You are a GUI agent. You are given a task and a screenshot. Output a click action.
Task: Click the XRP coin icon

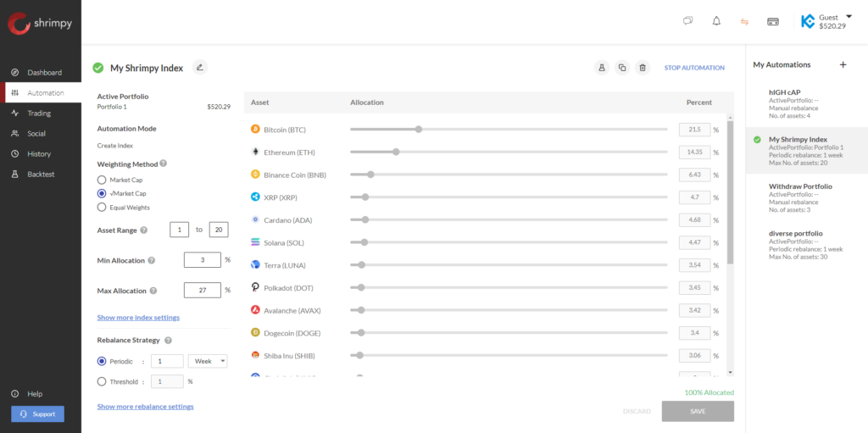pyautogui.click(x=255, y=197)
